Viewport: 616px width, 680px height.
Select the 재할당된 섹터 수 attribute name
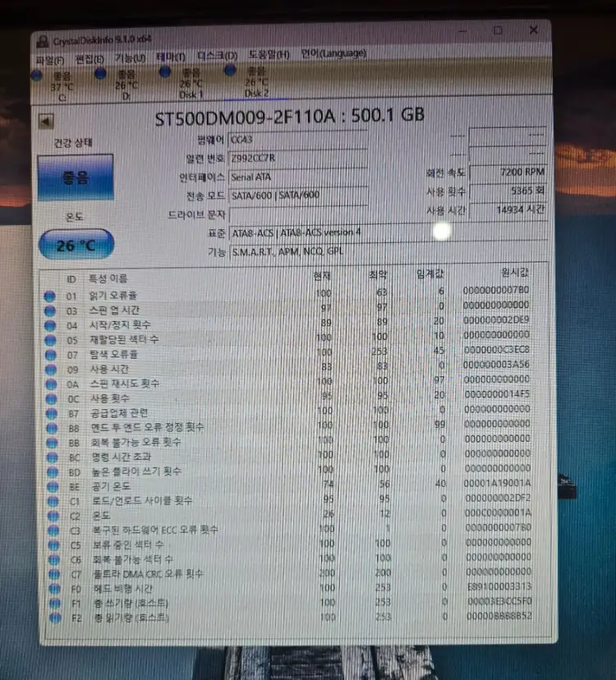click(124, 339)
